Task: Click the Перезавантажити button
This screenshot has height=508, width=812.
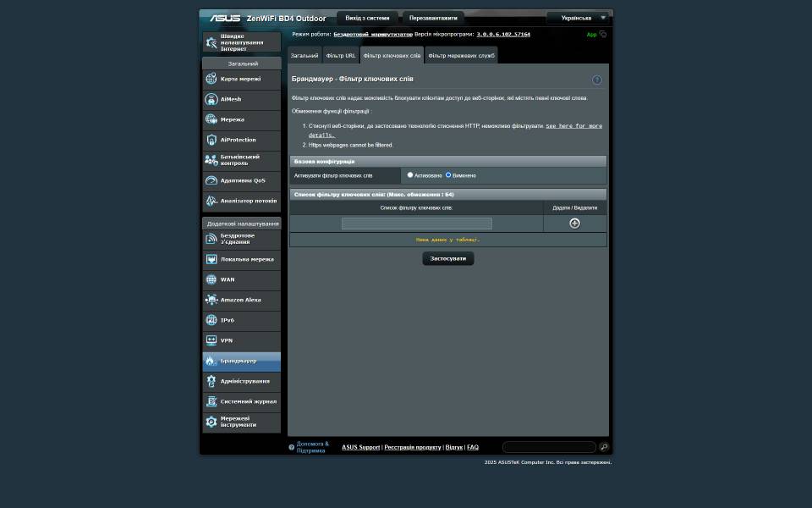Action: 433,18
